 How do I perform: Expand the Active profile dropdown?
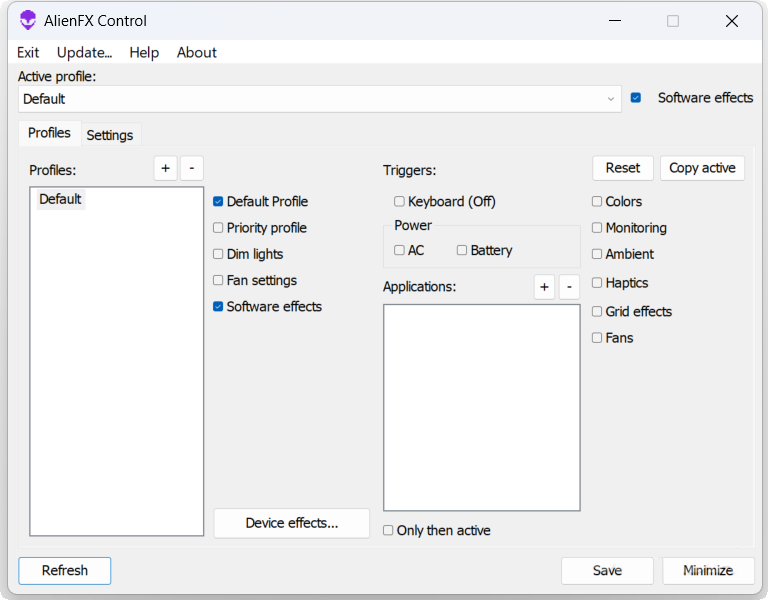(x=611, y=99)
